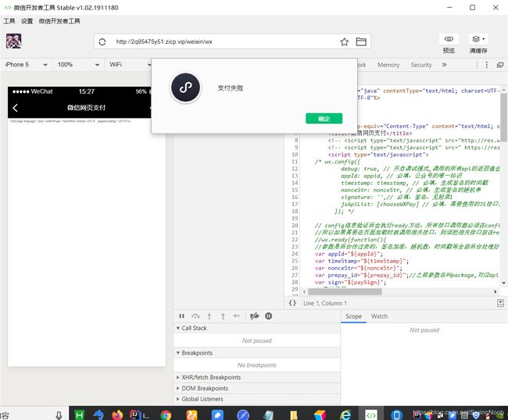Select the Watch tab
Screen dimensions: 508x420
(x=379, y=316)
